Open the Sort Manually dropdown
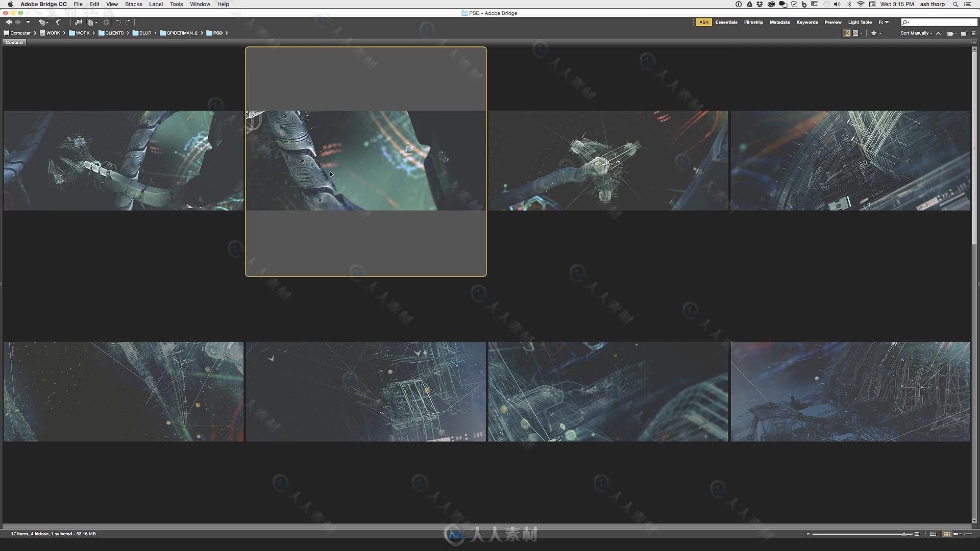Image resolution: width=980 pixels, height=551 pixels. [916, 33]
